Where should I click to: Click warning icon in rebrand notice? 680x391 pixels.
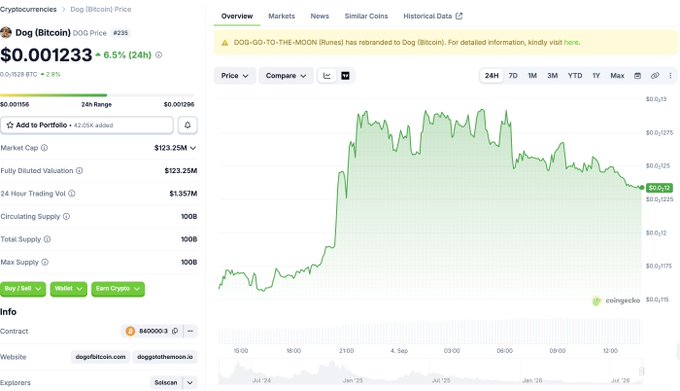tap(225, 42)
